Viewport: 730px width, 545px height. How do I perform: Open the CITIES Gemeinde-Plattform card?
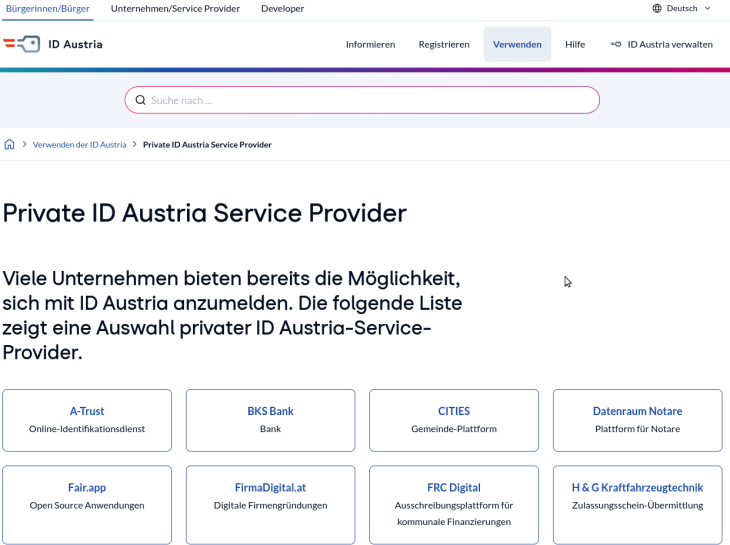click(453, 419)
